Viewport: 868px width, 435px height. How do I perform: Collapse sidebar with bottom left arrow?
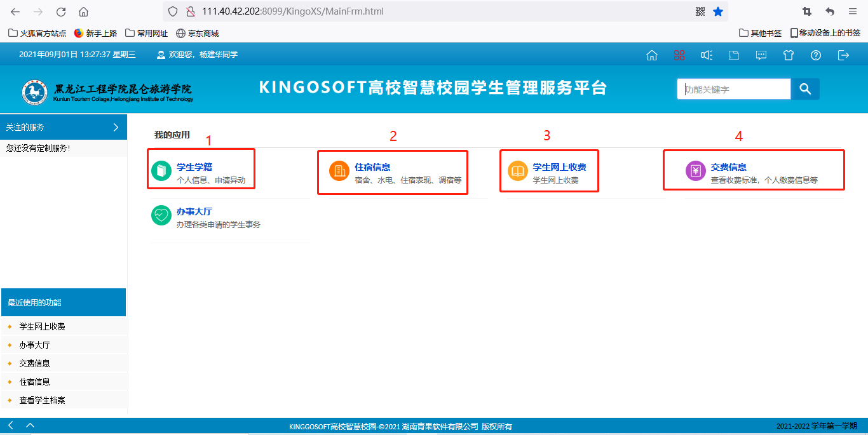tap(11, 425)
